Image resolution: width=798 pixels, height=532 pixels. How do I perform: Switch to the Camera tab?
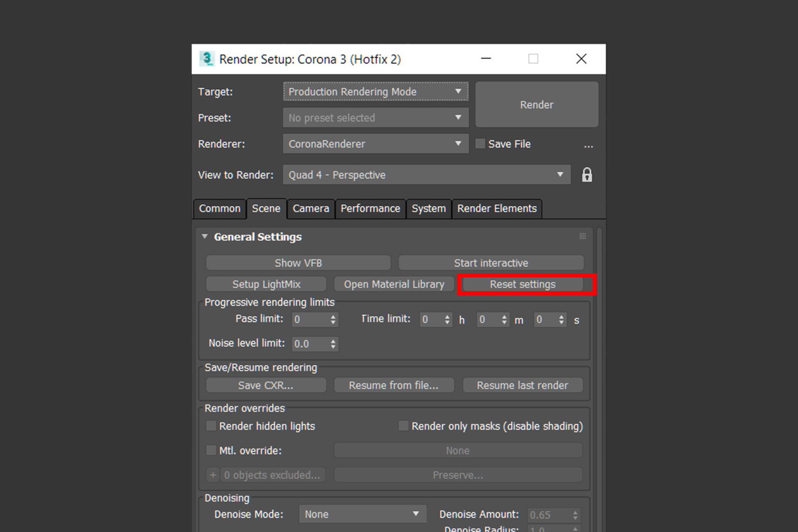click(x=310, y=208)
